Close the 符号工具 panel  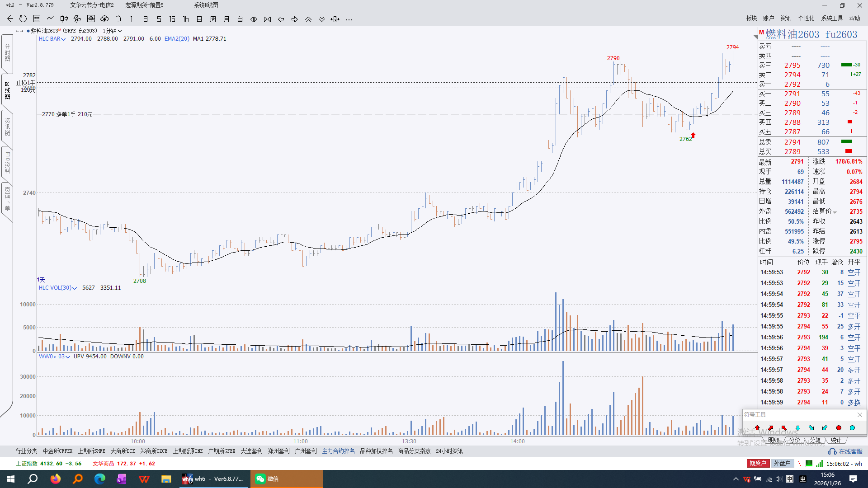click(x=860, y=414)
